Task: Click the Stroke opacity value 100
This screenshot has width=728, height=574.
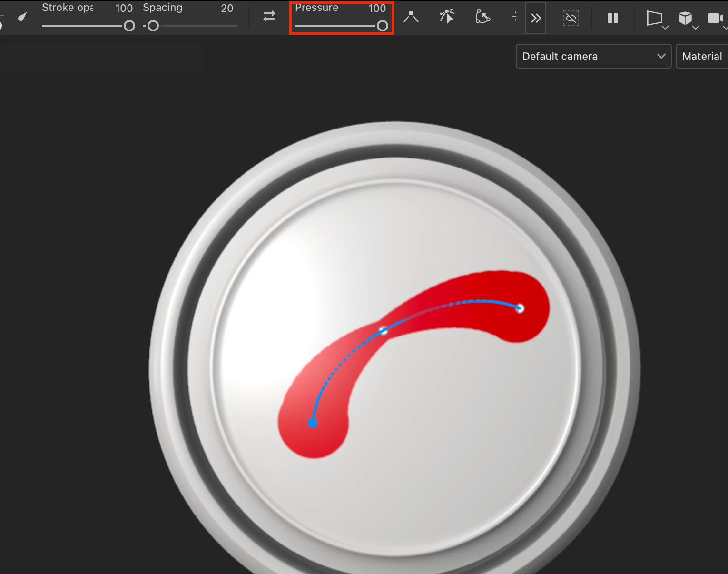Action: pos(124,8)
